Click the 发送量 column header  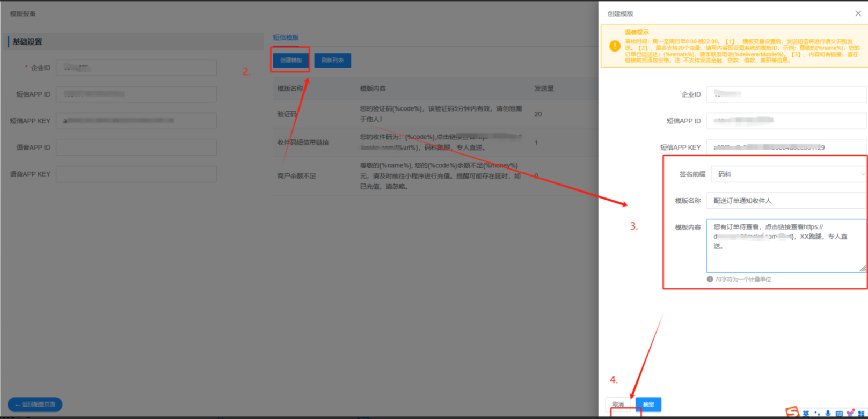(x=544, y=89)
